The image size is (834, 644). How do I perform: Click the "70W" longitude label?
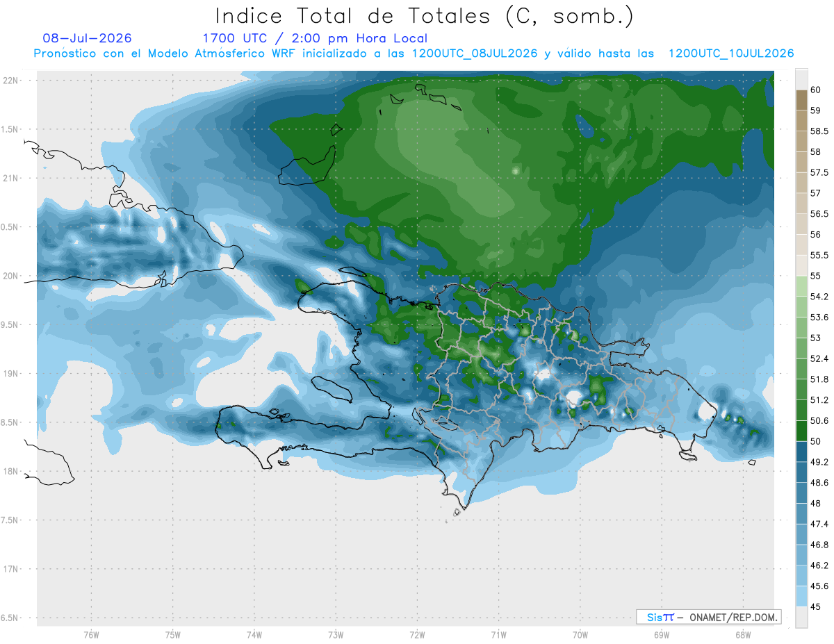click(580, 634)
